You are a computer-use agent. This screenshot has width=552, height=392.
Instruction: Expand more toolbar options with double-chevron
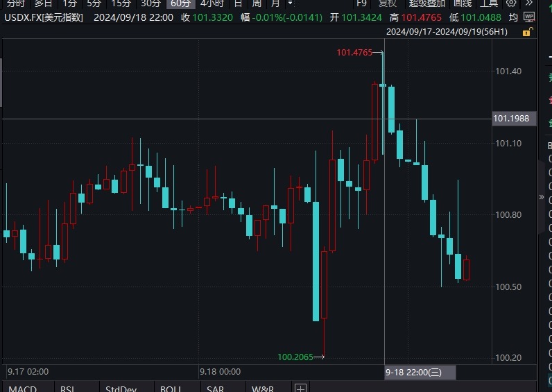click(528, 3)
